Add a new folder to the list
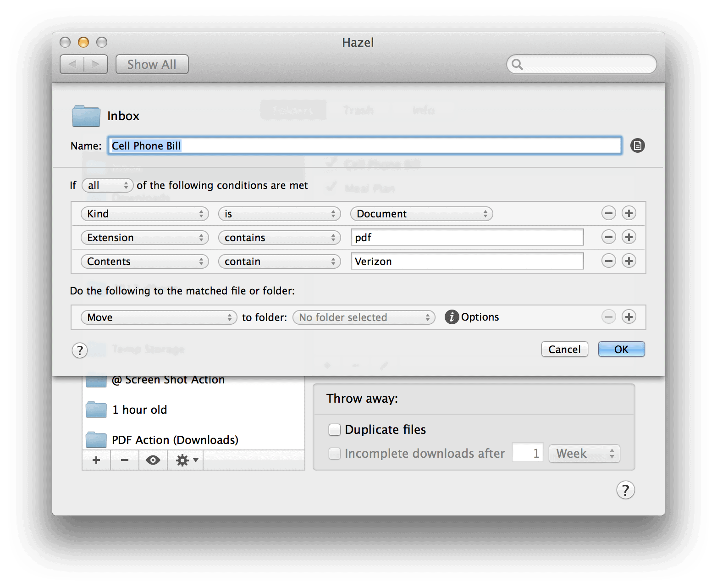This screenshot has height=588, width=717. pyautogui.click(x=96, y=460)
